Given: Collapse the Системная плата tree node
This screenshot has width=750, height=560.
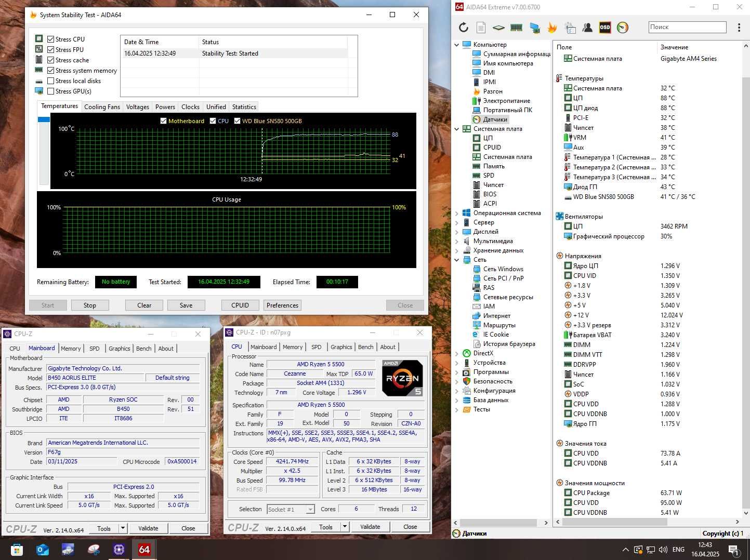Looking at the screenshot, I should click(x=457, y=129).
